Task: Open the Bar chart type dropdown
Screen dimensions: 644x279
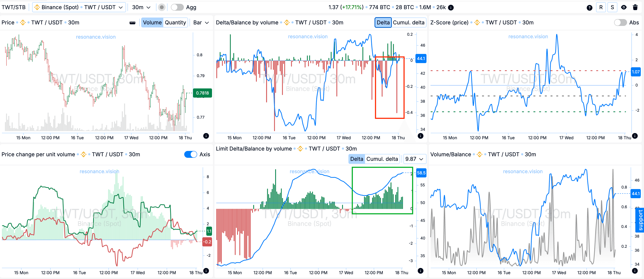Action: [201, 22]
